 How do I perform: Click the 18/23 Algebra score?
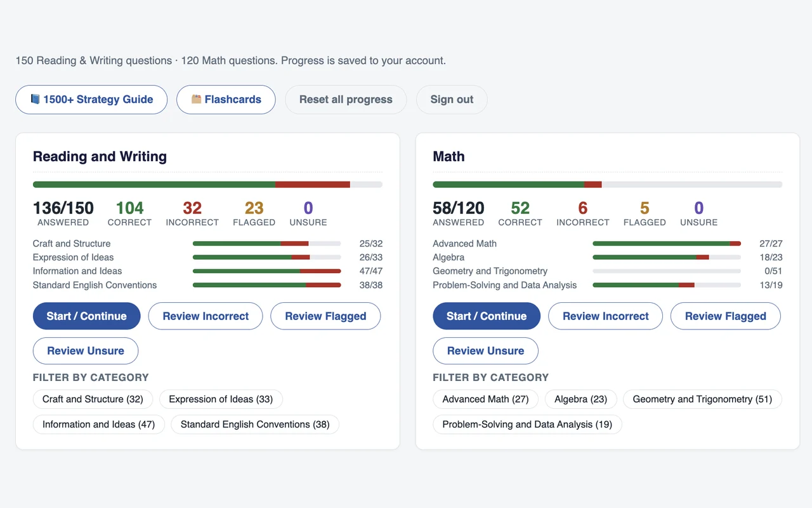tap(771, 258)
